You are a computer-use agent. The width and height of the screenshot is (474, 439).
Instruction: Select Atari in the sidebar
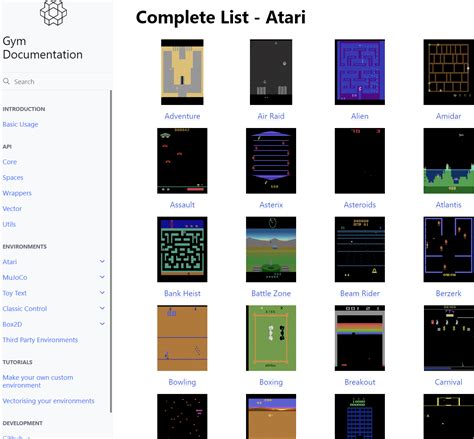pos(10,262)
